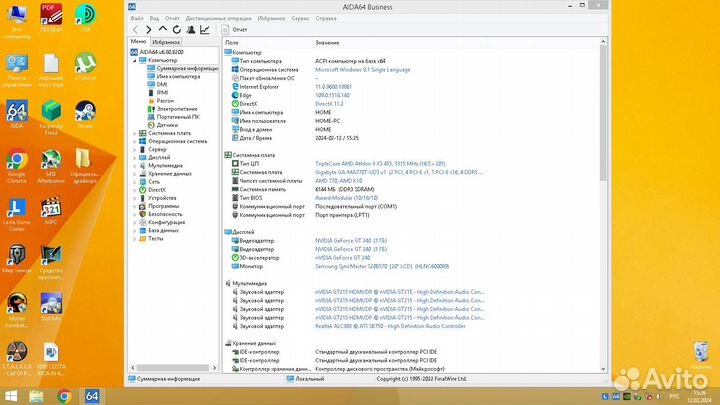Select the Датчики tree item
Viewport: 720px width, 405px height.
pos(163,125)
